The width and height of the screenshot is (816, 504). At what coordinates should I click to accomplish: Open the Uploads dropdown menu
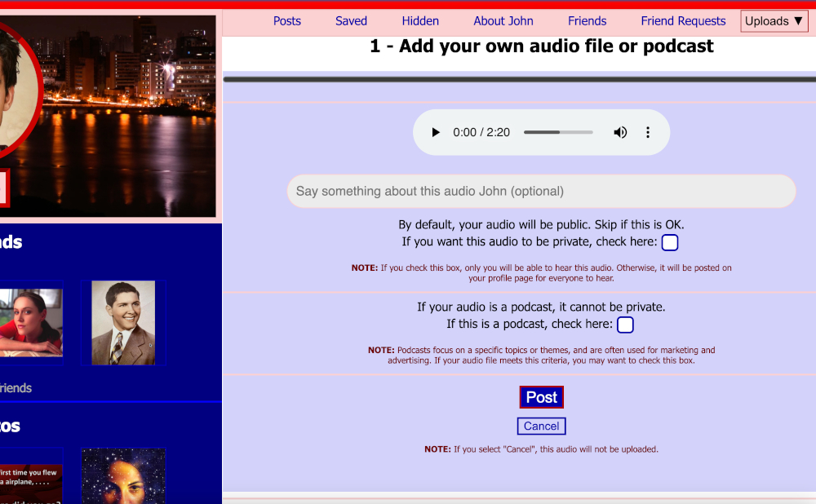[773, 20]
